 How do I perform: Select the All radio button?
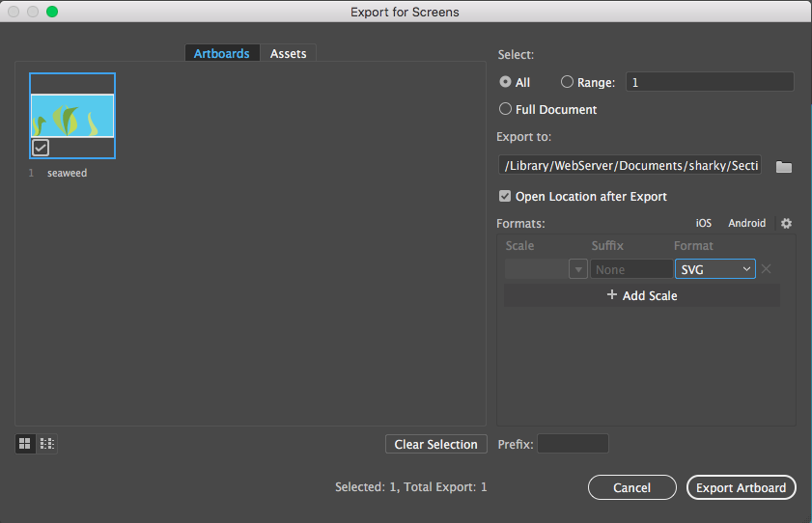pyautogui.click(x=506, y=83)
